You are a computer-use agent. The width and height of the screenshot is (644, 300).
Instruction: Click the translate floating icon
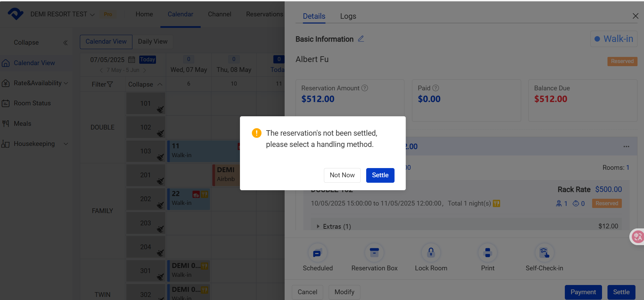[638, 237]
